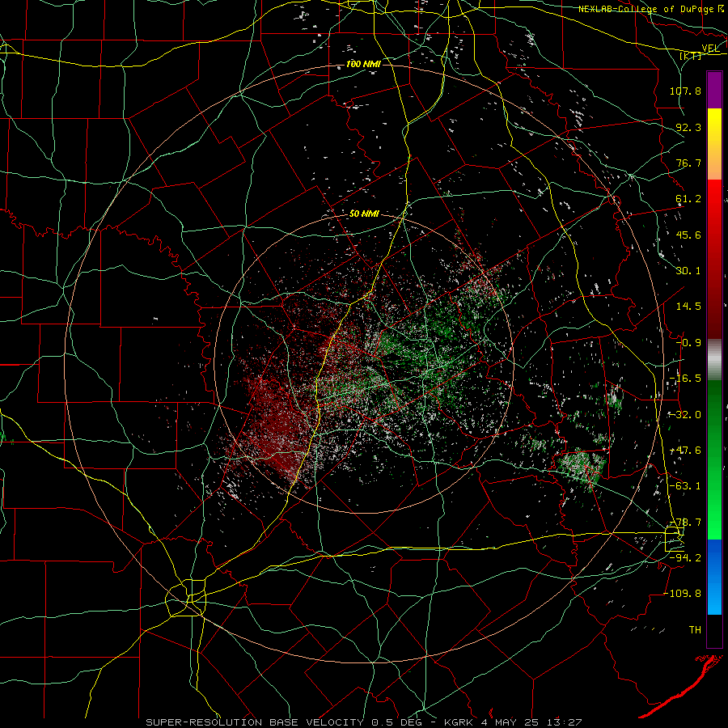The height and width of the screenshot is (728, 728).
Task: Click the "50 NMI" range ring label
Action: [x=365, y=214]
